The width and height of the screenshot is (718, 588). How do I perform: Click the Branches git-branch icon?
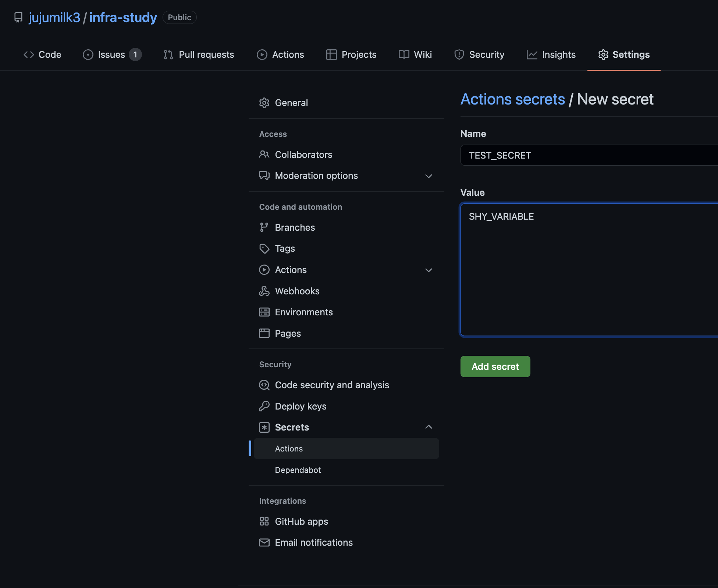coord(264,227)
